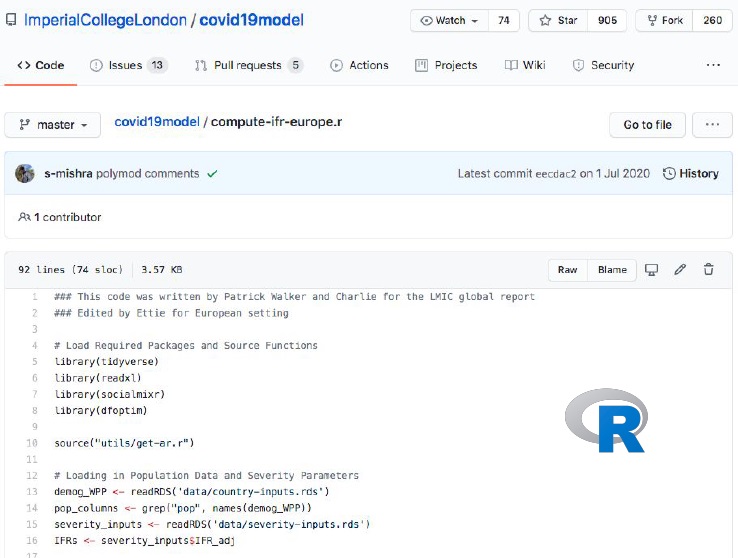Click the green commit status checkmark
738x558 pixels.
coord(212,174)
